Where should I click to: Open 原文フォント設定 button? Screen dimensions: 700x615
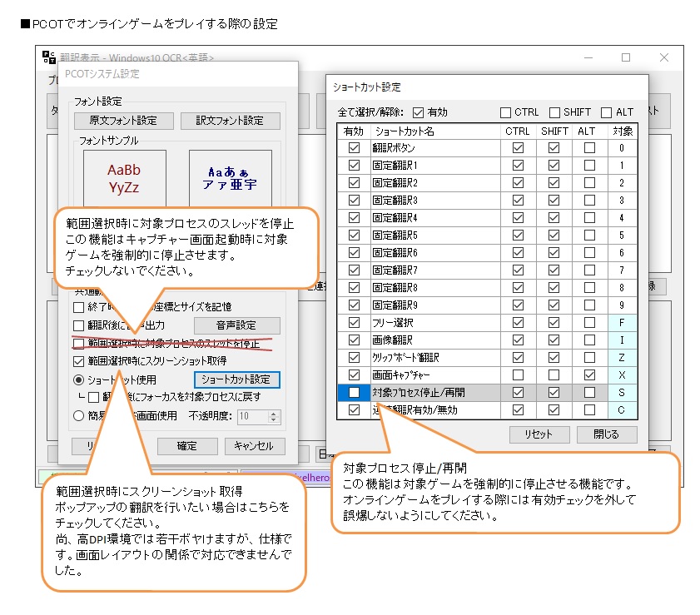(x=124, y=121)
